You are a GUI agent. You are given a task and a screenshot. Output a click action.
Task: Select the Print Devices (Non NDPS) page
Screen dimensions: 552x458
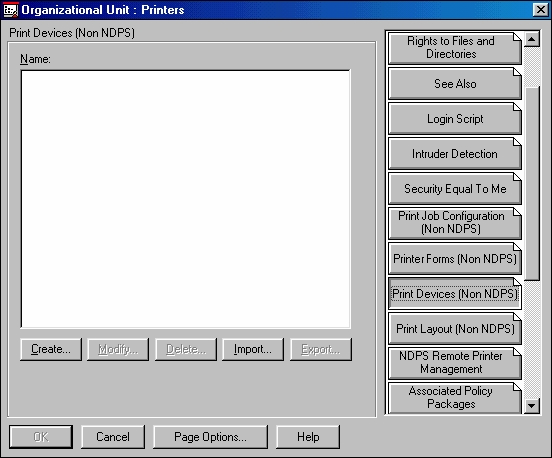click(454, 294)
